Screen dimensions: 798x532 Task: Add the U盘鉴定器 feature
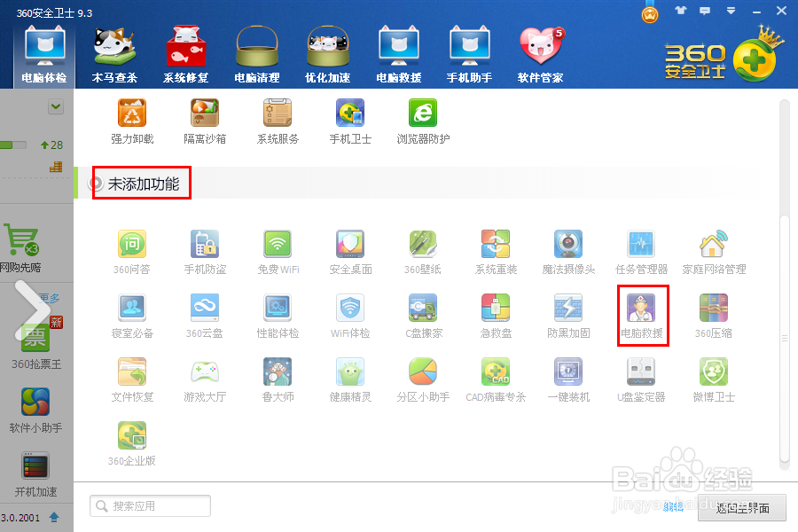(641, 379)
